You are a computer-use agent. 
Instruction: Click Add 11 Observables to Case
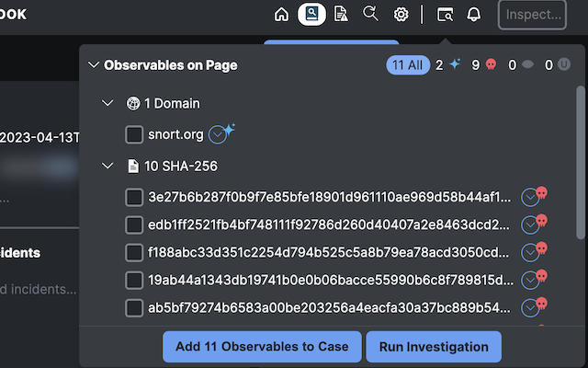tap(262, 347)
